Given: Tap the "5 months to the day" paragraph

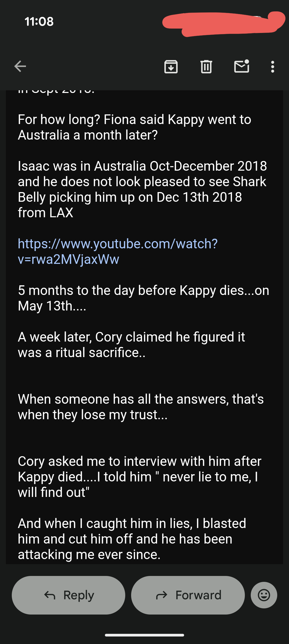Looking at the screenshot, I should pos(143,298).
